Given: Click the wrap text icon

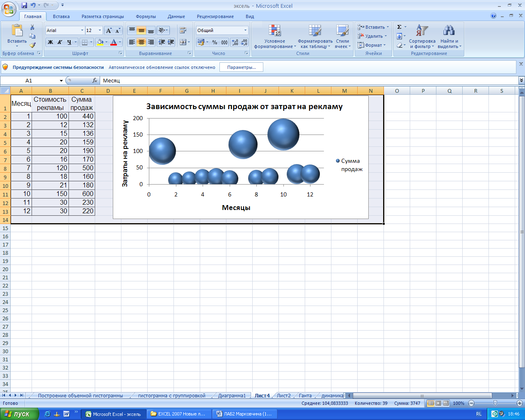Looking at the screenshot, I should [x=183, y=30].
